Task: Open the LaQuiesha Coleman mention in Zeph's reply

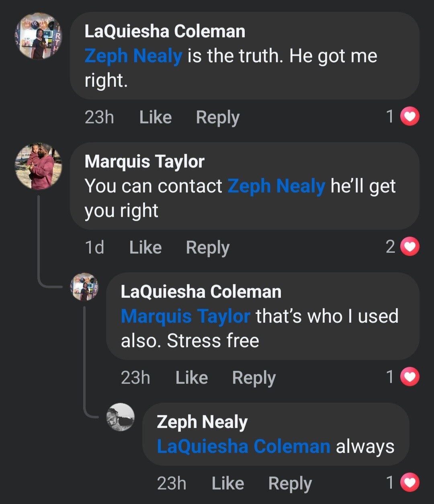Action: click(x=244, y=447)
